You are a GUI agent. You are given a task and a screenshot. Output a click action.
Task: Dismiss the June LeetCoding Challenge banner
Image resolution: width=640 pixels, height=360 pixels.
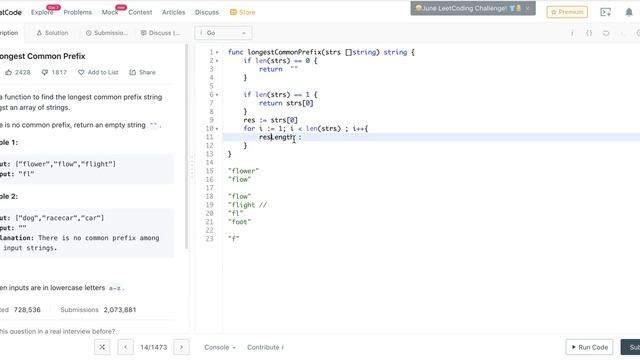(527, 8)
